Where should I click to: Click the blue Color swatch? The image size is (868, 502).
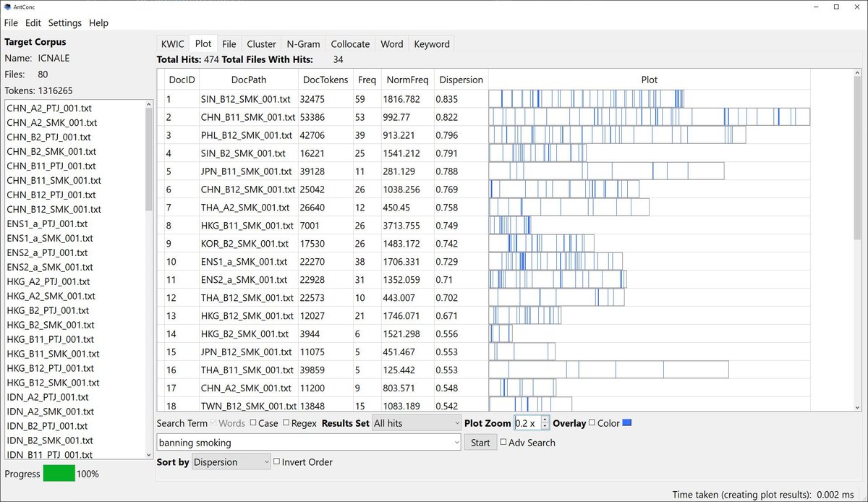click(627, 423)
